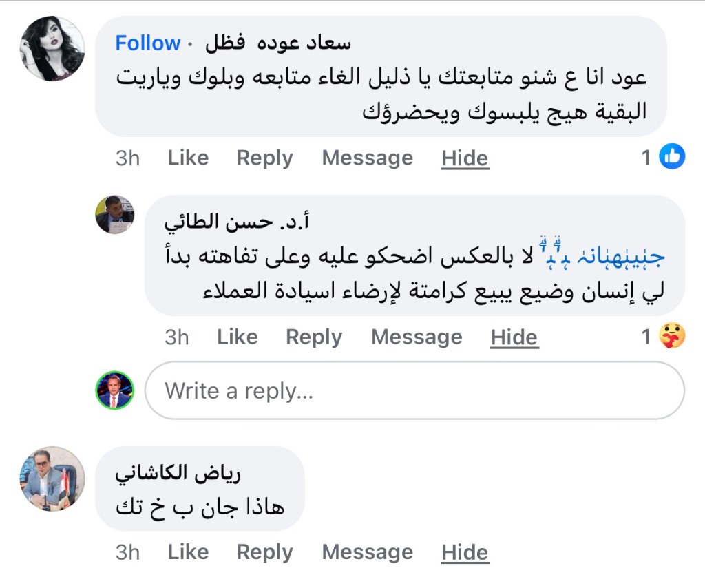705x588 pixels.
Task: Reply to سعاد عوده فضل's comment
Action: (264, 158)
